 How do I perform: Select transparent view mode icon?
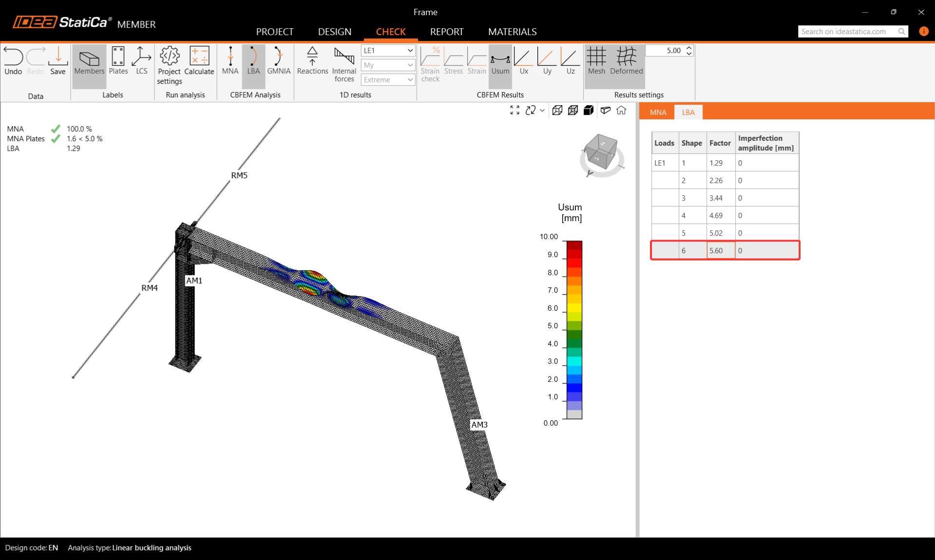[573, 111]
